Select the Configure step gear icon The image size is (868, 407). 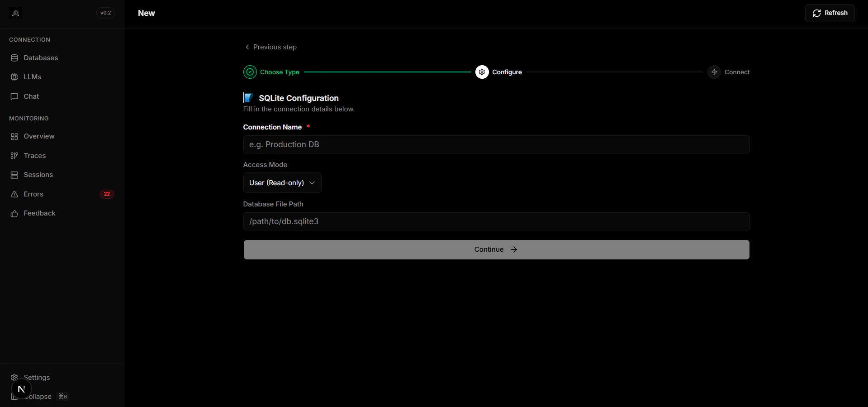482,72
